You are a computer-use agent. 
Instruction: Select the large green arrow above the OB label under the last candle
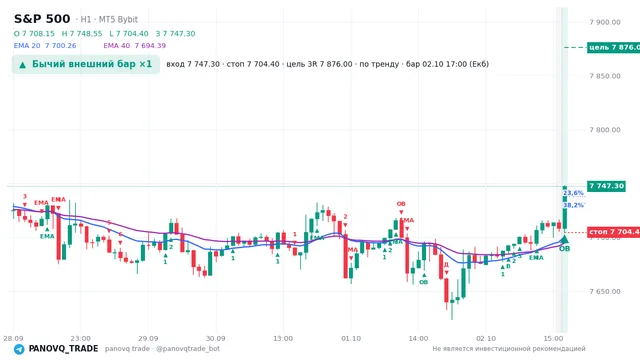tap(564, 239)
